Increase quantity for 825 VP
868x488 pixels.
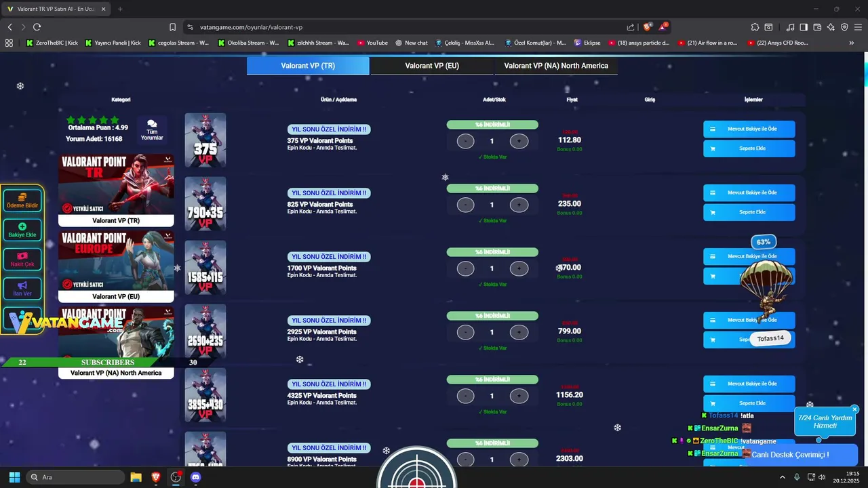(519, 205)
